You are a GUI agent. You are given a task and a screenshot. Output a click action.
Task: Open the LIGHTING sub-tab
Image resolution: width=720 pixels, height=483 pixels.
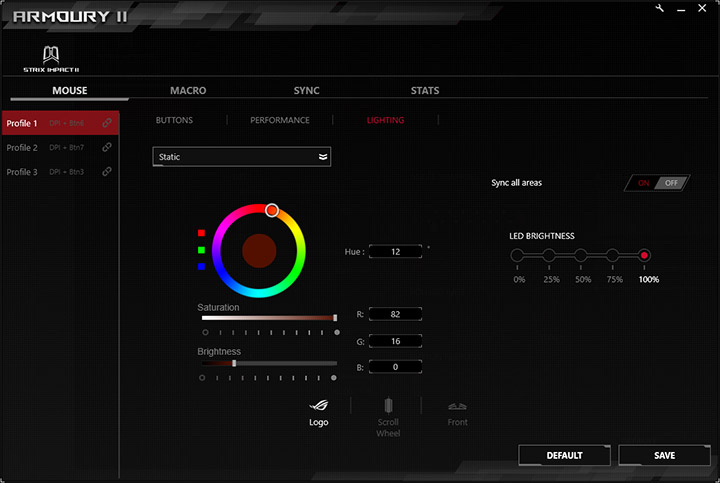[385, 120]
